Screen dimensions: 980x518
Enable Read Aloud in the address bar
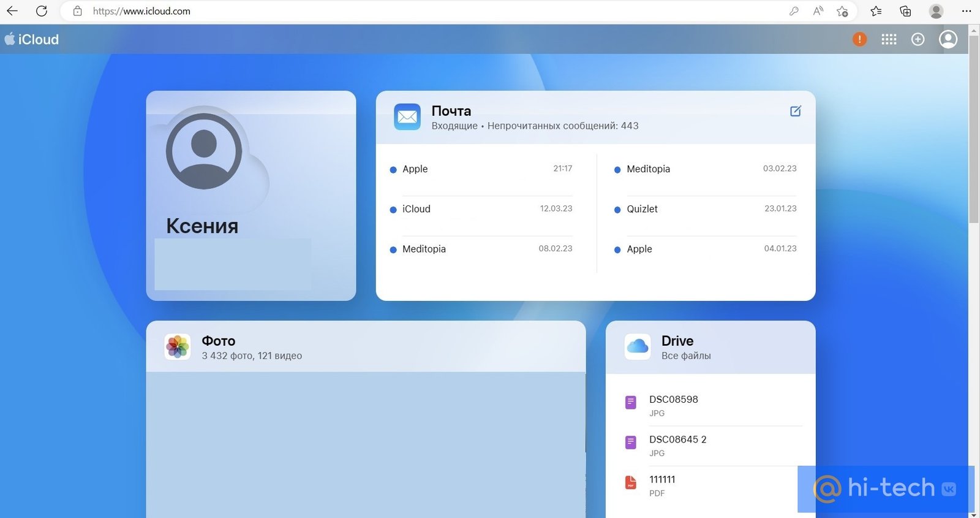pos(818,11)
